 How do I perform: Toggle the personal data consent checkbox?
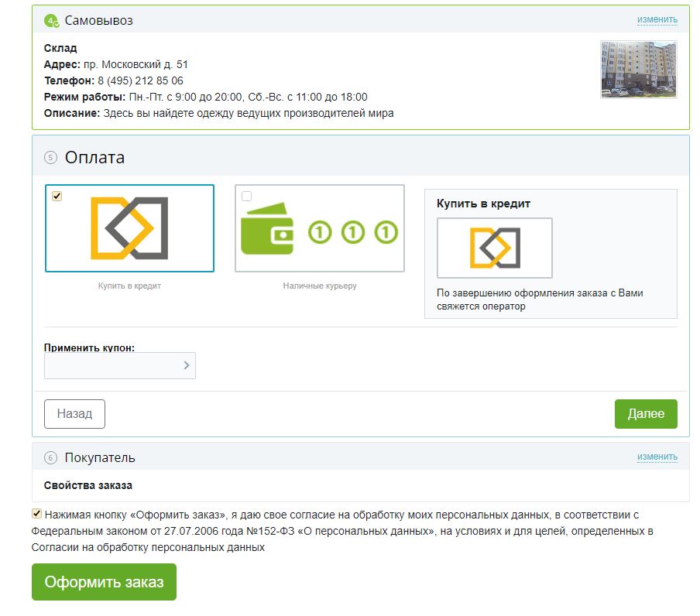pyautogui.click(x=37, y=514)
